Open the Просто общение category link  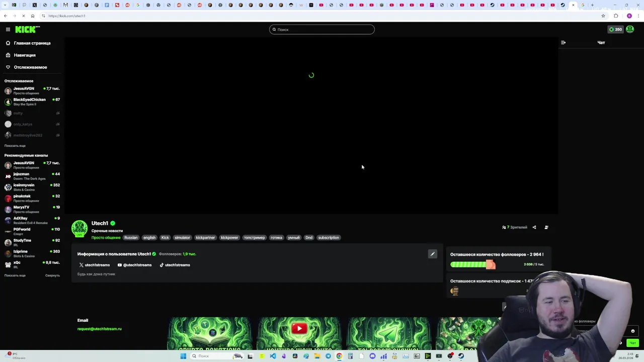click(x=106, y=238)
